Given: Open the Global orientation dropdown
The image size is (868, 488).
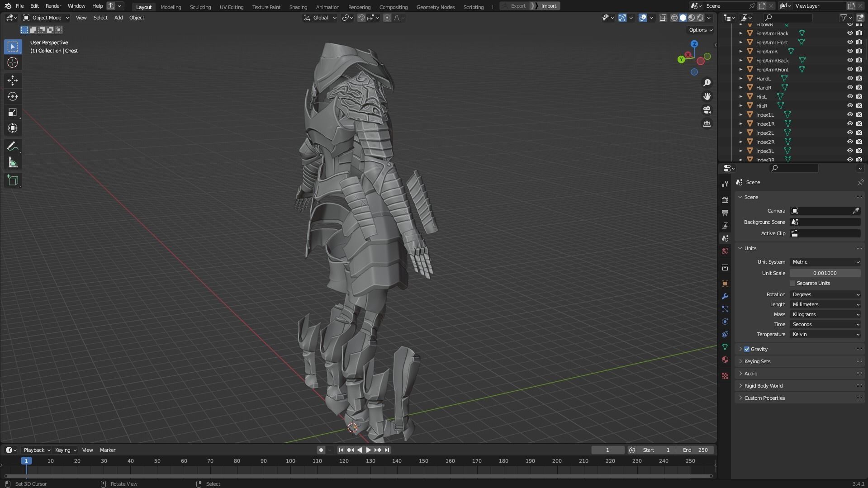Looking at the screenshot, I should tap(320, 18).
